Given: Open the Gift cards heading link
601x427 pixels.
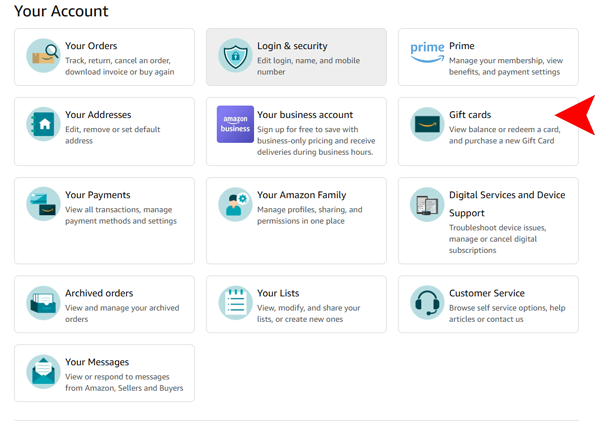Looking at the screenshot, I should (470, 115).
